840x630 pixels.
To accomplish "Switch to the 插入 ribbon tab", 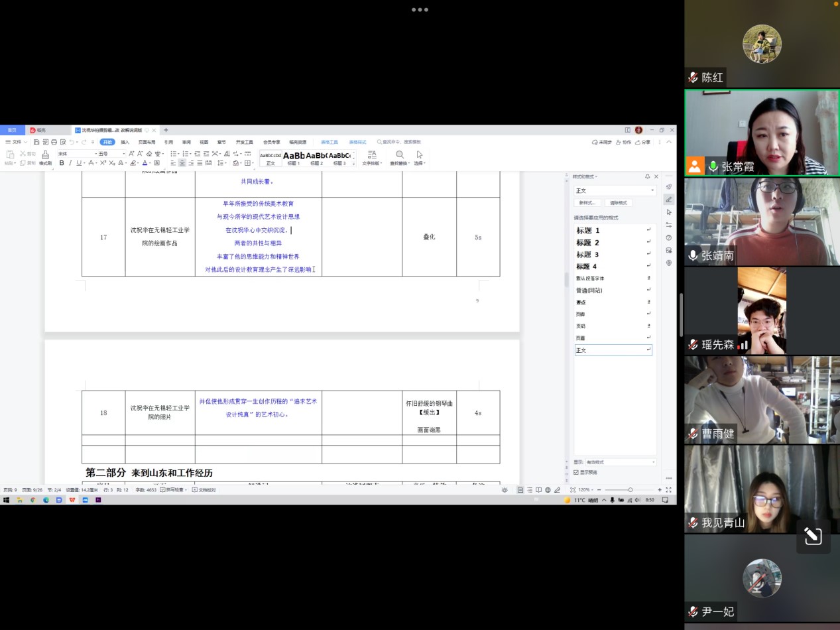I will [x=125, y=142].
